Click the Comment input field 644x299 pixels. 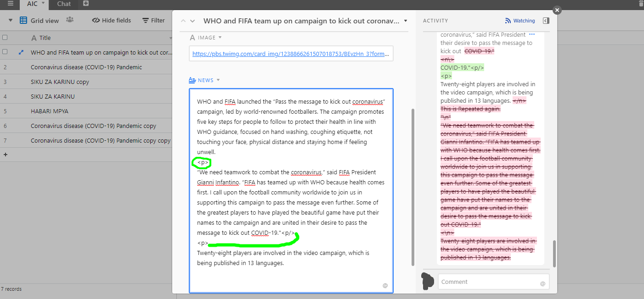coord(494,282)
